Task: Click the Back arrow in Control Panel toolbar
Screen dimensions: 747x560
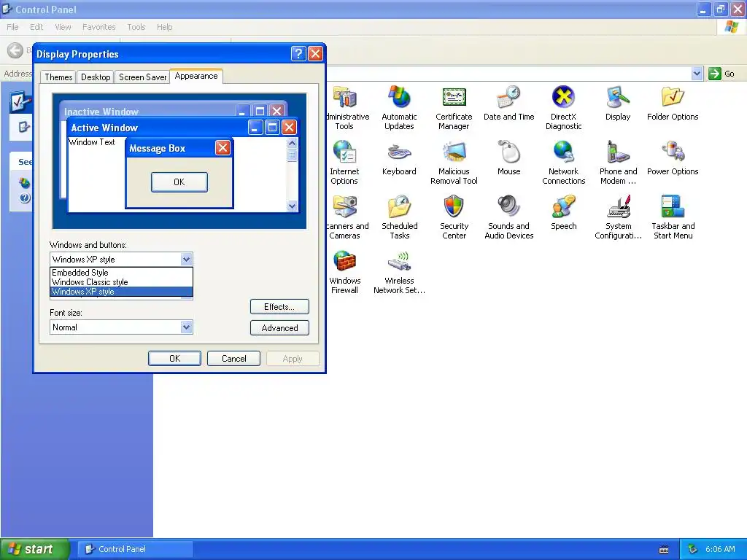Action: pyautogui.click(x=15, y=50)
